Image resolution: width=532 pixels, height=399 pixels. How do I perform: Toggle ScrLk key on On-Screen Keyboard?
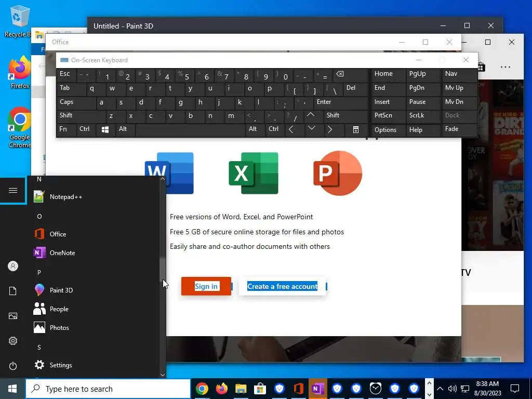[423, 116]
